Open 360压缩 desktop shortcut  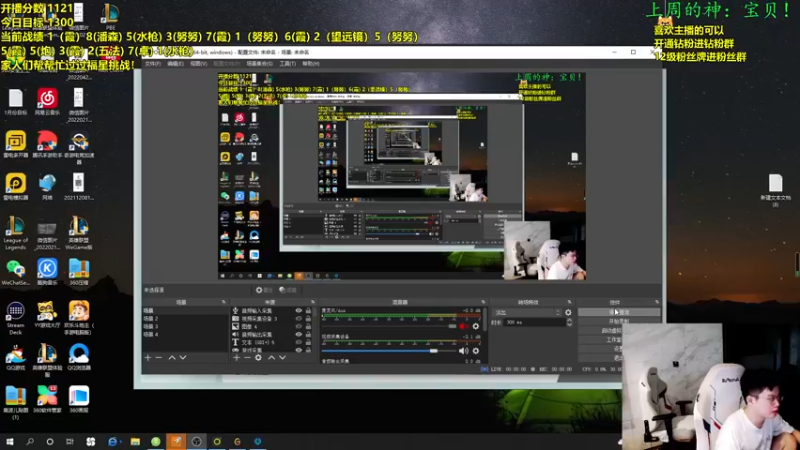coord(79,271)
